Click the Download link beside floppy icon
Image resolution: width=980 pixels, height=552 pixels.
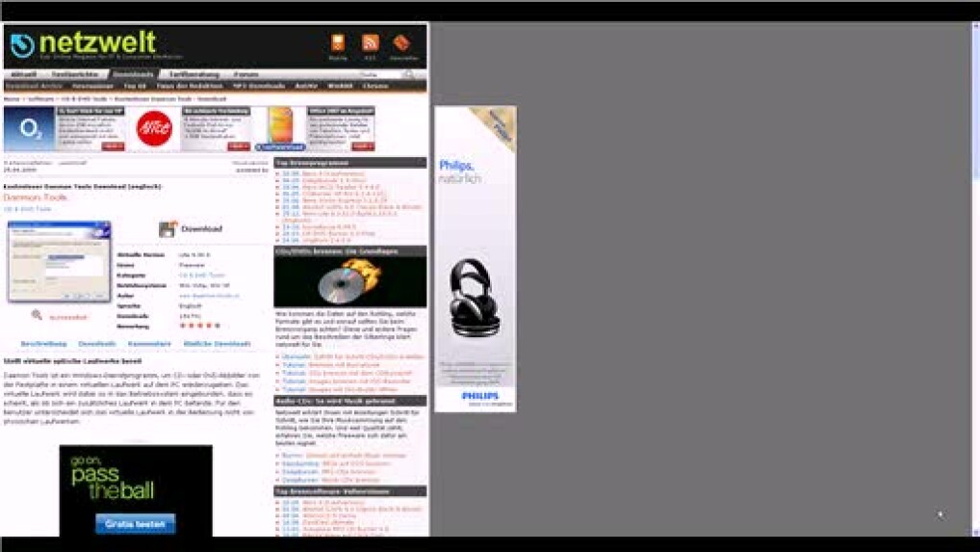pyautogui.click(x=201, y=229)
